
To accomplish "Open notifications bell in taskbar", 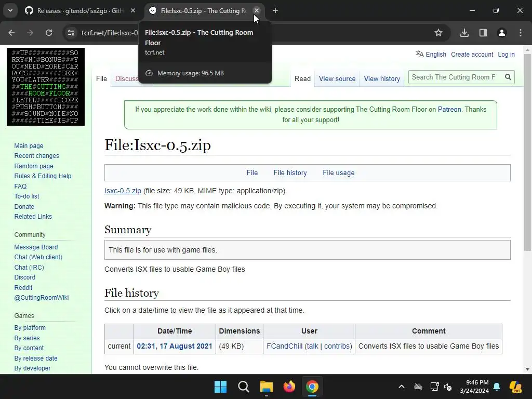I will coord(497,387).
